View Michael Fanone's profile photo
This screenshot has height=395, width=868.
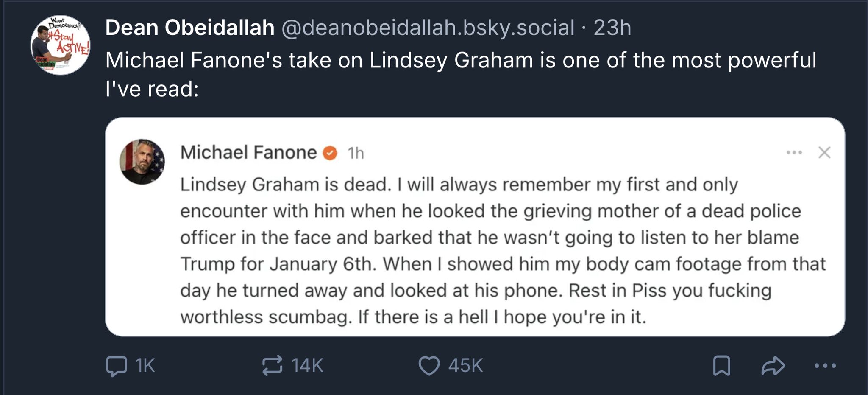(142, 162)
